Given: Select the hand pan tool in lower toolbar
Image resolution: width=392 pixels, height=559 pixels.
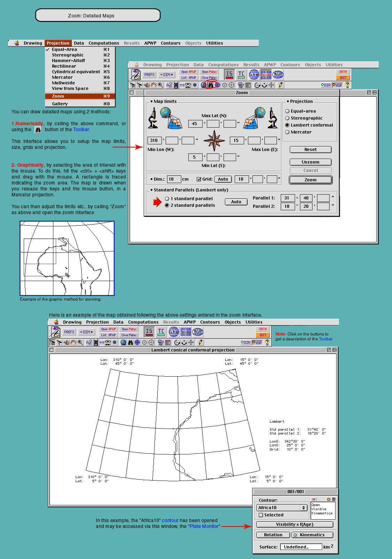Looking at the screenshot, I should coord(73,342).
